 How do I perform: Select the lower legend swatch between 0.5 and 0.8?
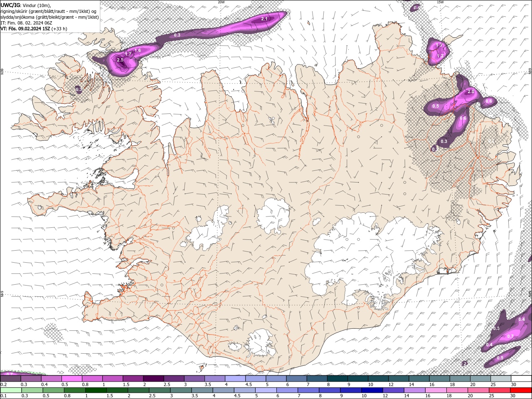[54, 390]
